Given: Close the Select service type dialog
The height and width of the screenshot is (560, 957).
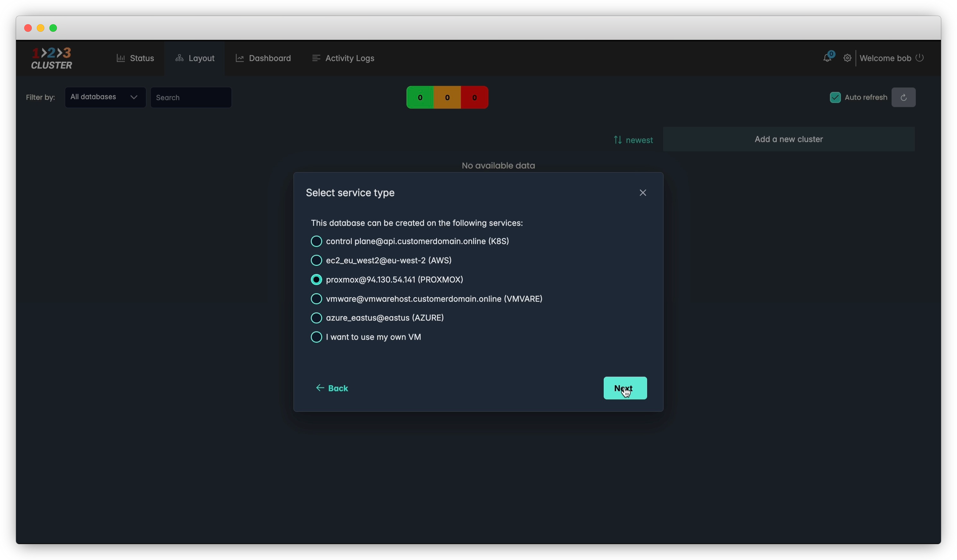Looking at the screenshot, I should (x=642, y=193).
